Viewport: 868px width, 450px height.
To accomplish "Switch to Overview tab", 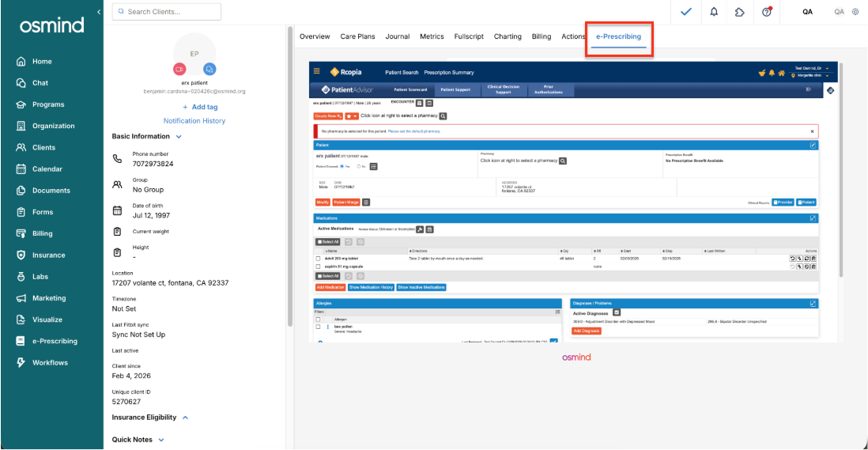I will (315, 36).
